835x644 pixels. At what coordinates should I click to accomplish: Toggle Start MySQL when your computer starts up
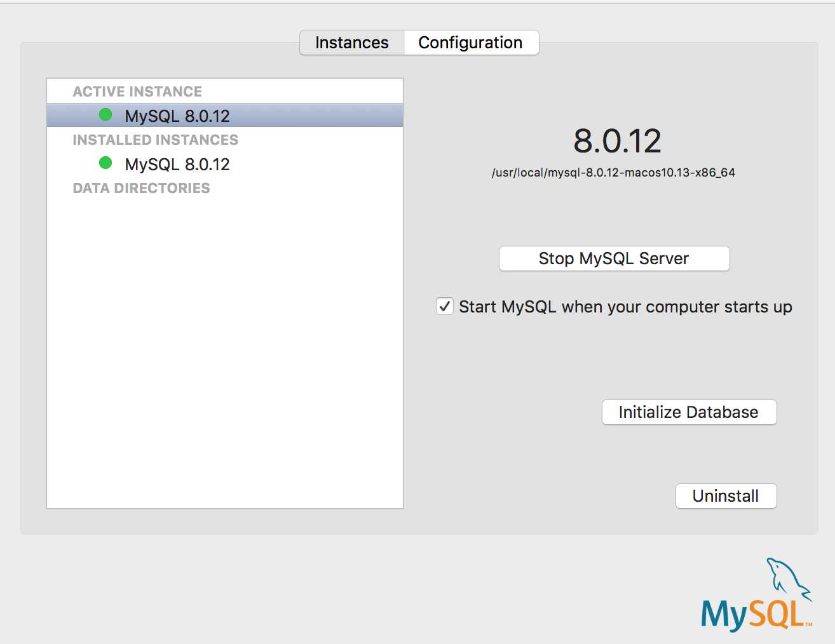[445, 307]
